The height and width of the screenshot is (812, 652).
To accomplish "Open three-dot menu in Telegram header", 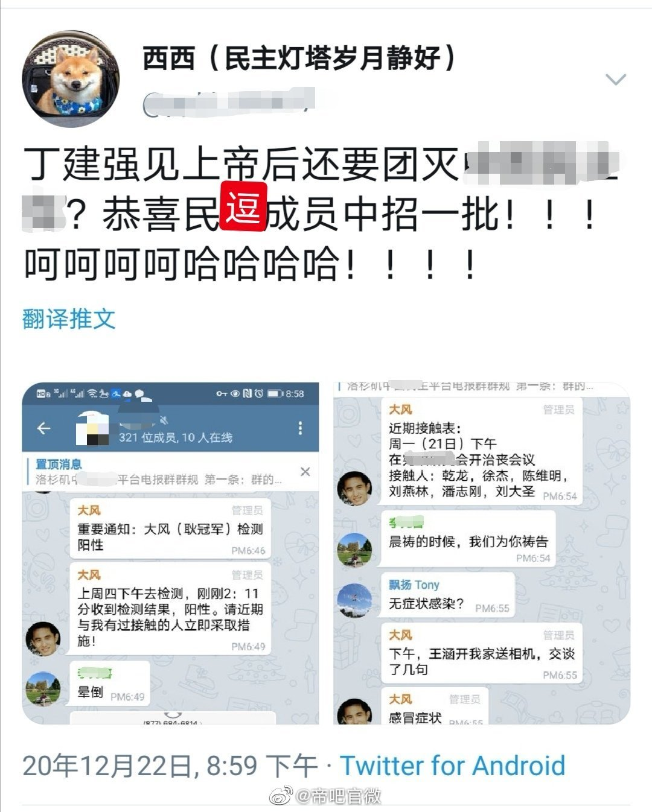I will pos(300,428).
